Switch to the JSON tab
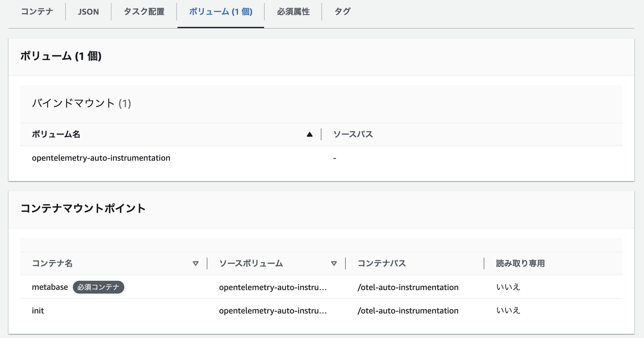This screenshot has width=644, height=338. (x=88, y=11)
